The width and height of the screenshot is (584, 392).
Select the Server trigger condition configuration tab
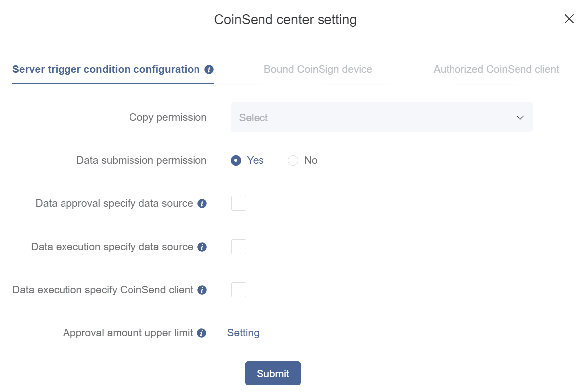pos(107,69)
